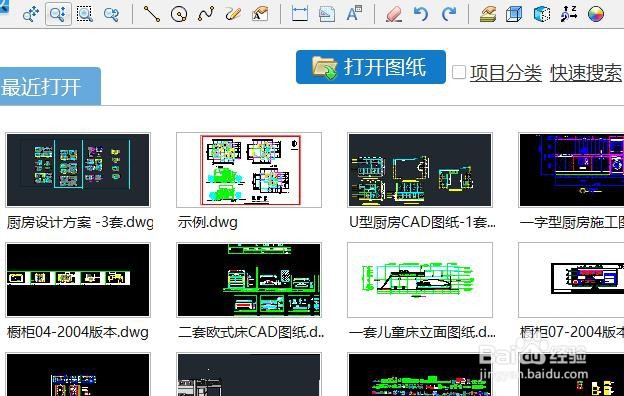Open the 示例.dwg drawing thumbnail

pos(249,170)
